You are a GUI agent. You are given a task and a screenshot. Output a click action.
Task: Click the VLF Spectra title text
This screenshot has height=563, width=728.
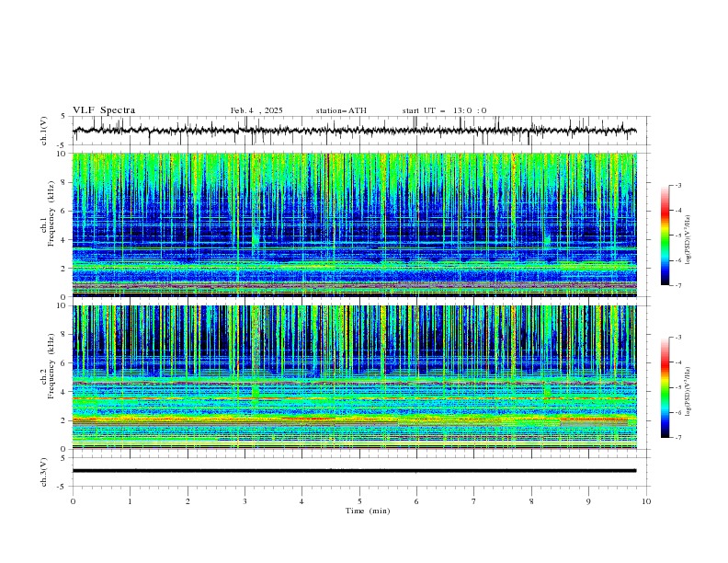coord(104,110)
